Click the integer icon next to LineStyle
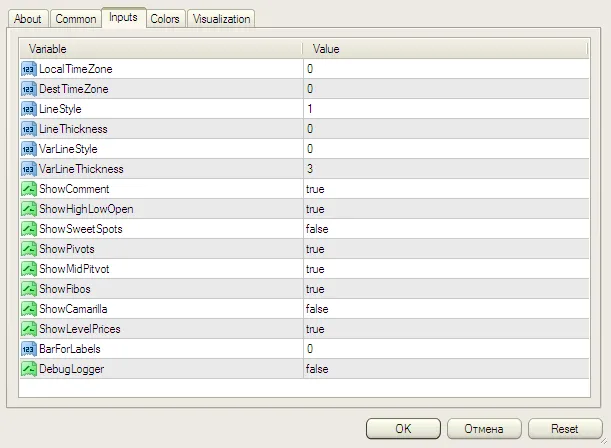Viewport: 611px width, 448px height. pos(28,109)
